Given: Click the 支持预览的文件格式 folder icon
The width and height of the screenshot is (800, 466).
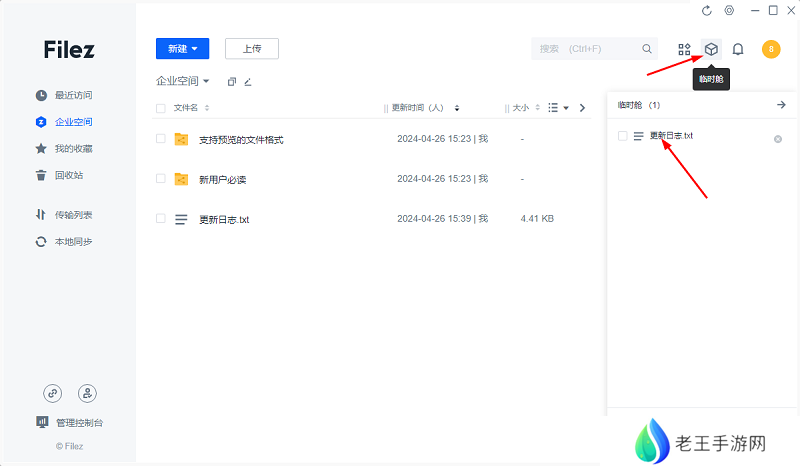Looking at the screenshot, I should tap(181, 139).
